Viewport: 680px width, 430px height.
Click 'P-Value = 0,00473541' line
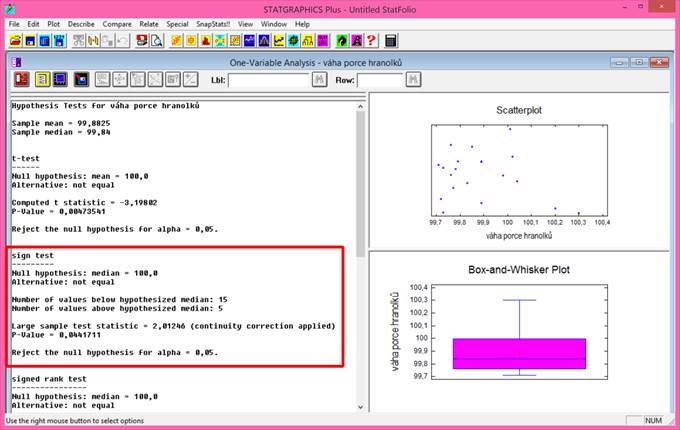click(x=58, y=212)
